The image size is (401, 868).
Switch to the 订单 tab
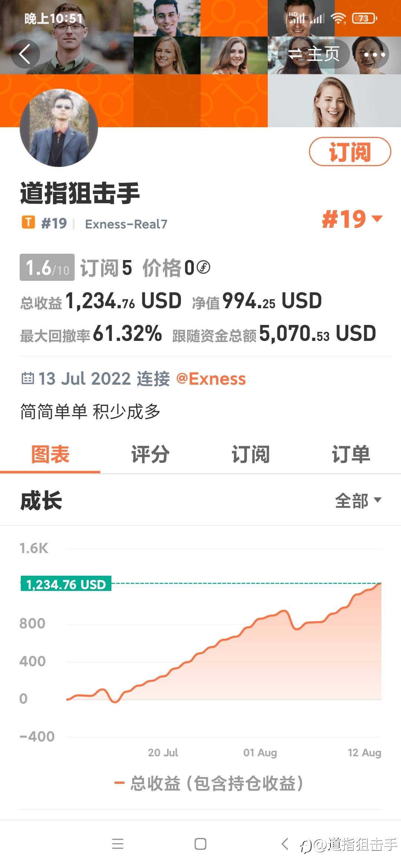pyautogui.click(x=351, y=454)
